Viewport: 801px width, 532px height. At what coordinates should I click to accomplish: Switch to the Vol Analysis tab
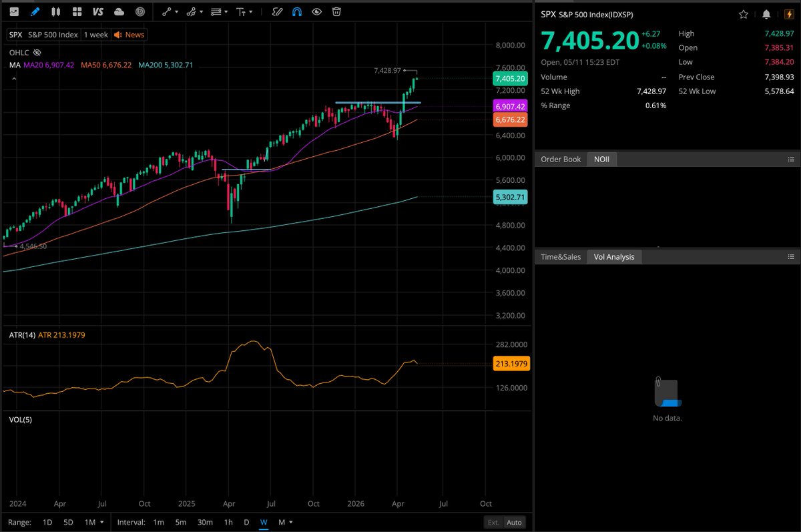point(614,257)
